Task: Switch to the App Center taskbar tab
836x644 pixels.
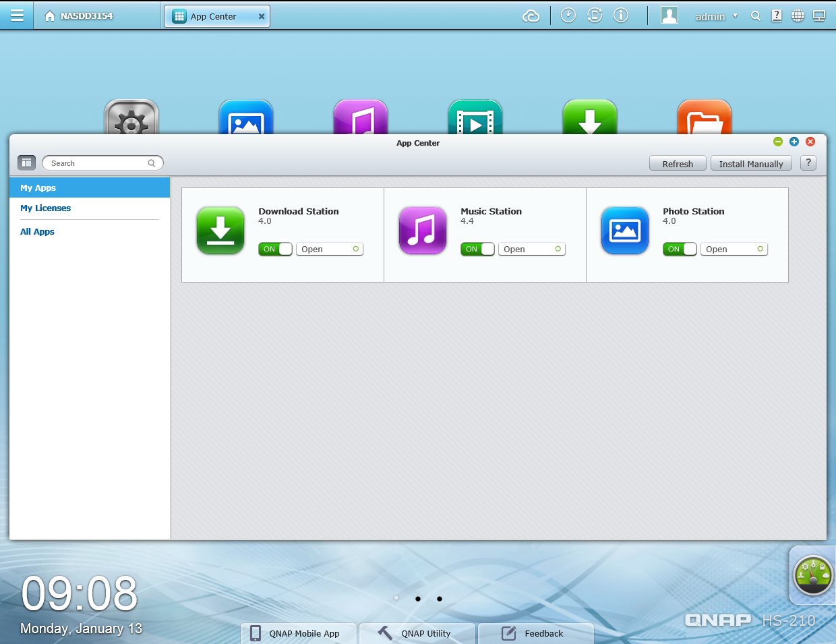Action: pyautogui.click(x=216, y=16)
